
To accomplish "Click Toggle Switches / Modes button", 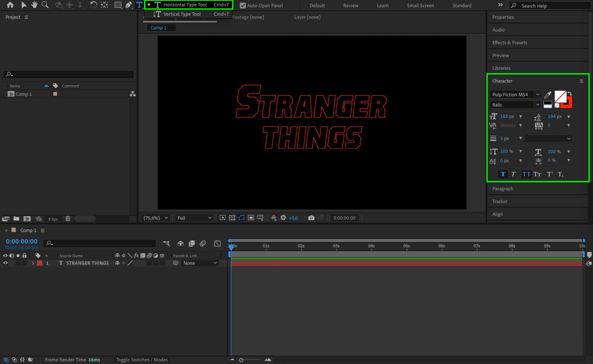I will pyautogui.click(x=142, y=360).
